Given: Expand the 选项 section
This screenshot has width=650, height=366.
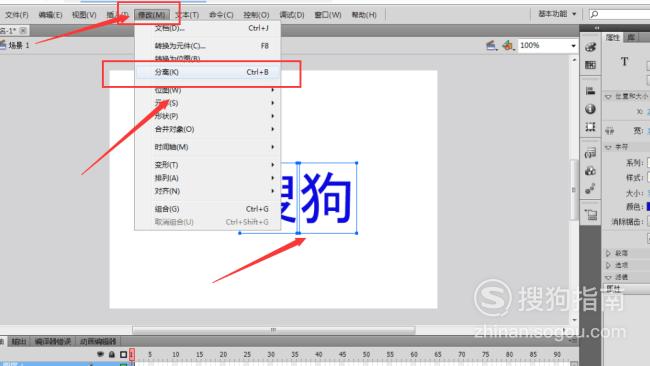Looking at the screenshot, I should [x=608, y=265].
